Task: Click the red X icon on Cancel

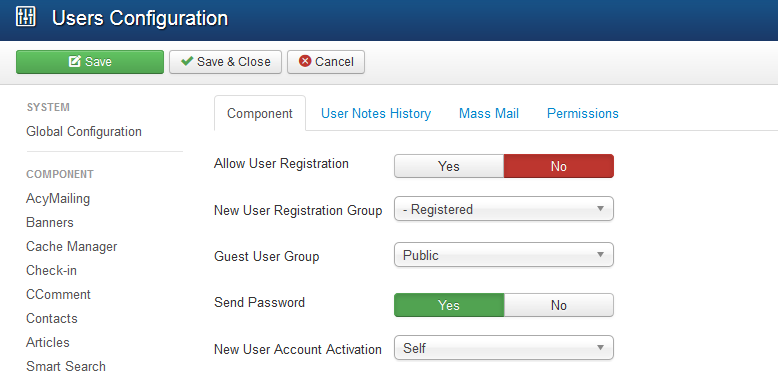Action: click(305, 61)
